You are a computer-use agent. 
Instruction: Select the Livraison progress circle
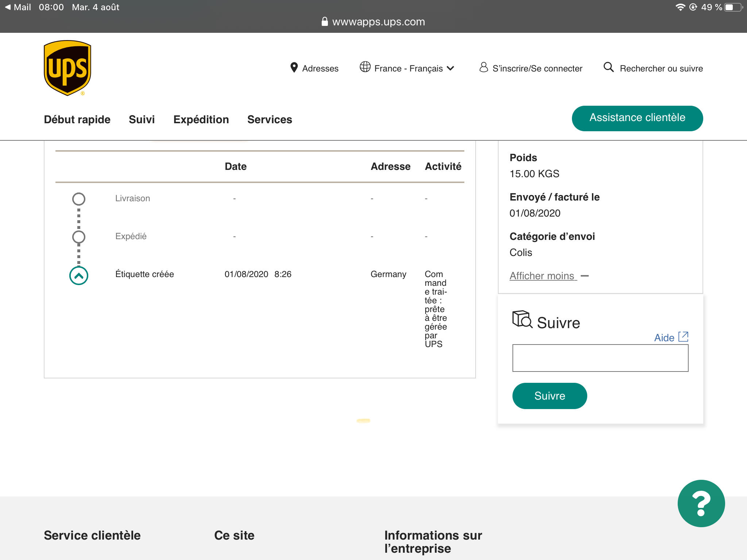coord(79,199)
